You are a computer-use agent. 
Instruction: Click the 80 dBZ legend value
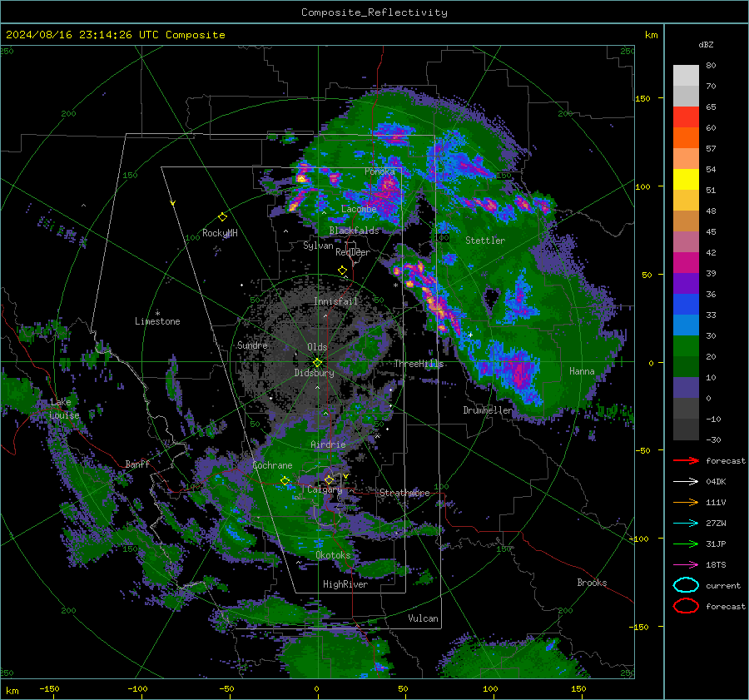click(711, 66)
